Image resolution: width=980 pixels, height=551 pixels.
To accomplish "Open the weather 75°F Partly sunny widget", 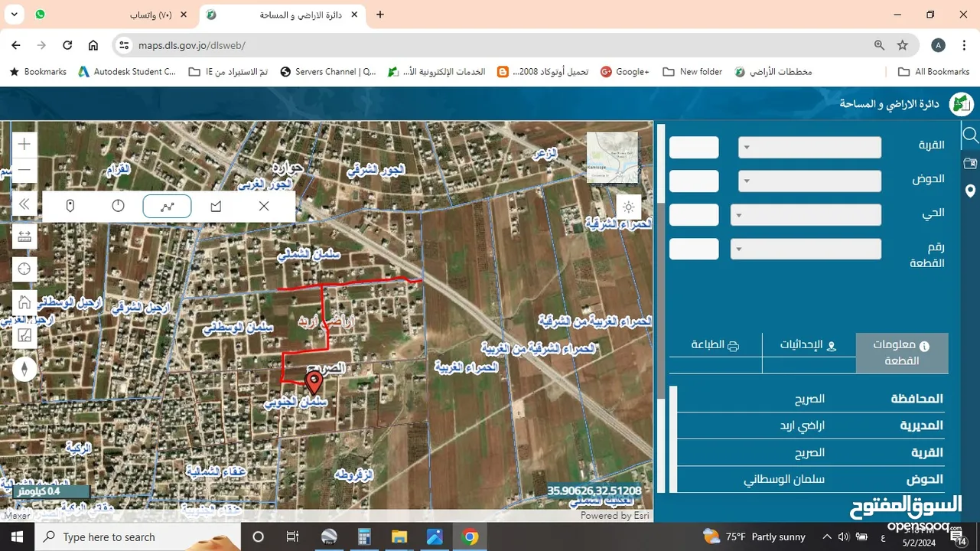I will click(754, 536).
